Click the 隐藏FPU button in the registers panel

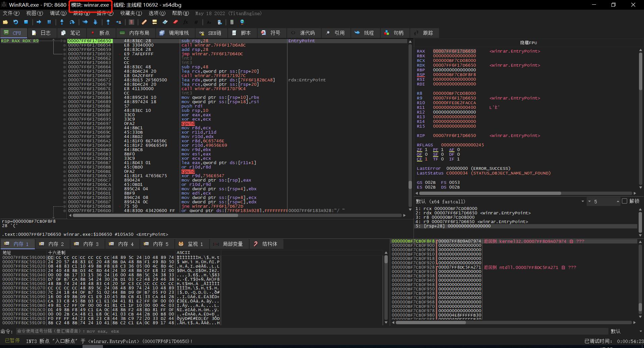tap(529, 43)
